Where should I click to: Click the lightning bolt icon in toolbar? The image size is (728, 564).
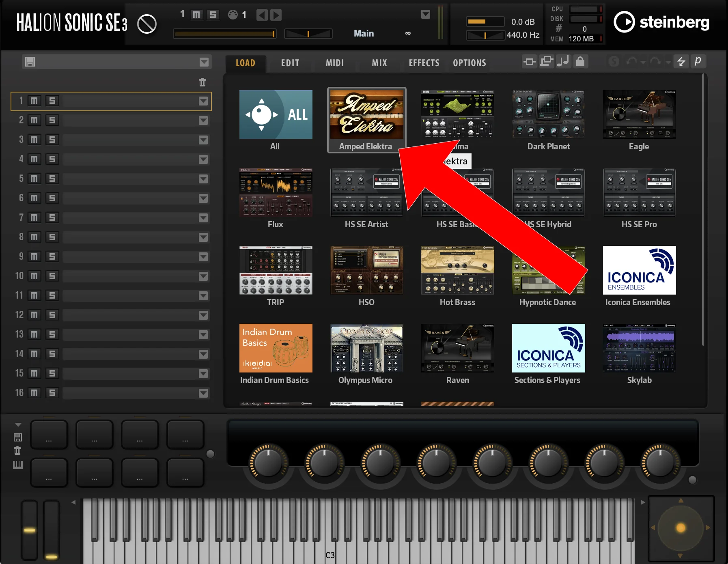click(x=681, y=61)
